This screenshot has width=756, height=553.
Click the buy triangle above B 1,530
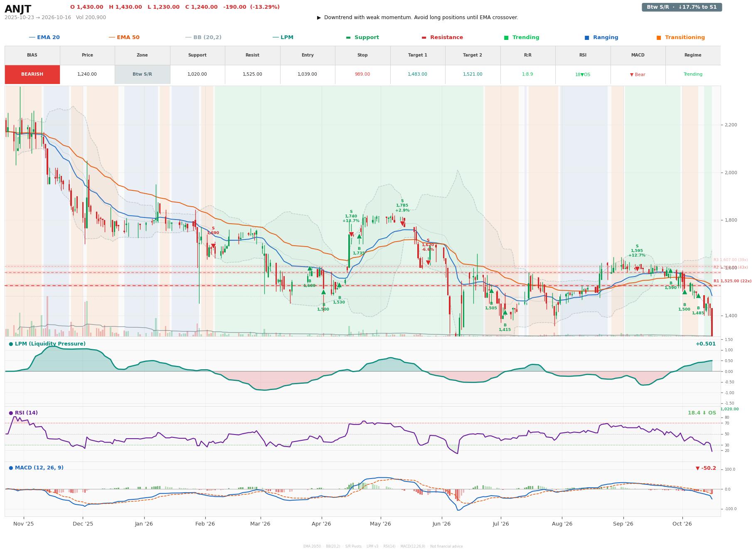[339, 285]
